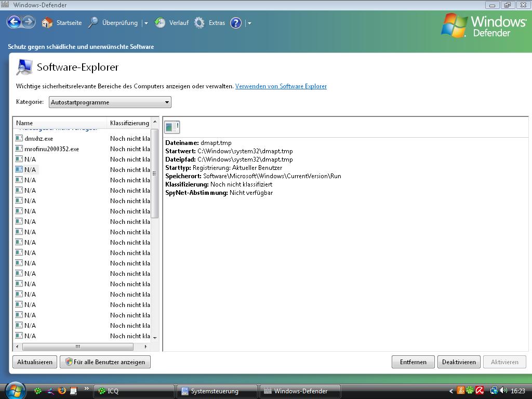Viewport: 532px width, 399px height.
Task: Select the first N/A entry under mrofinu2000352.exe
Action: (x=30, y=159)
